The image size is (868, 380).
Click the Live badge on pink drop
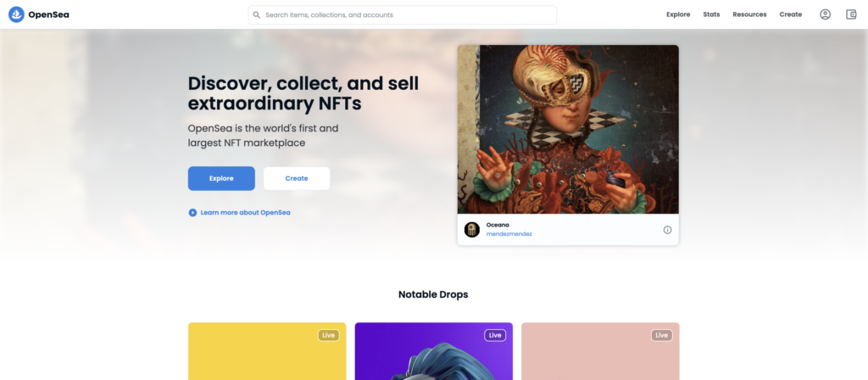(661, 335)
